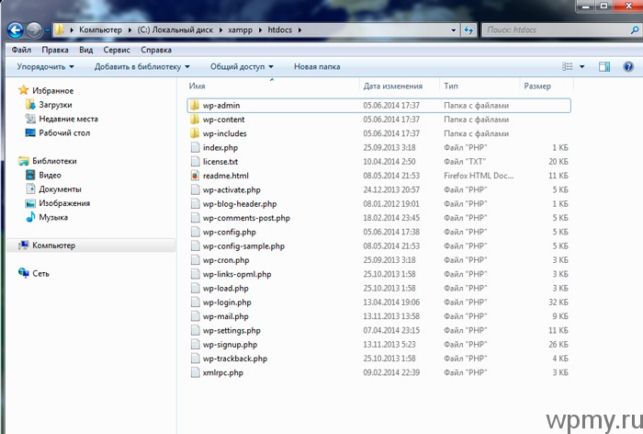Click the search magnifier icon
643x434 pixels.
click(634, 30)
